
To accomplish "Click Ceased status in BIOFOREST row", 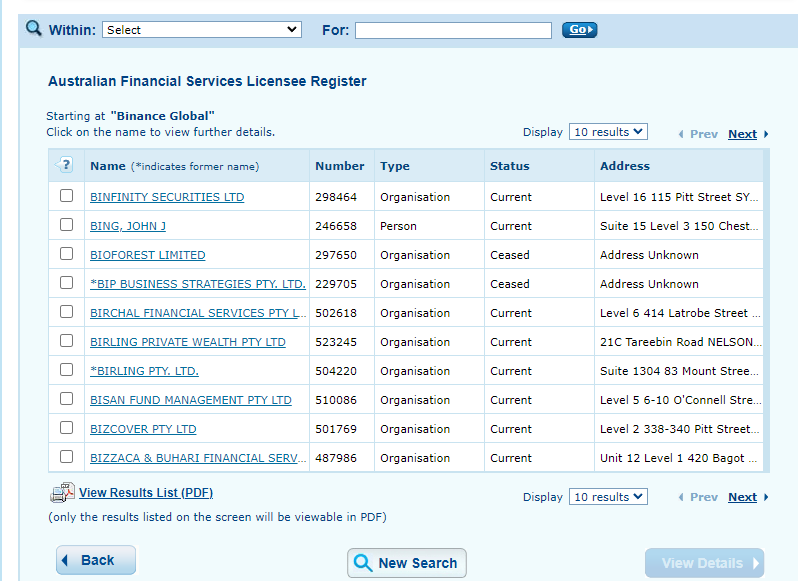I will click(509, 255).
